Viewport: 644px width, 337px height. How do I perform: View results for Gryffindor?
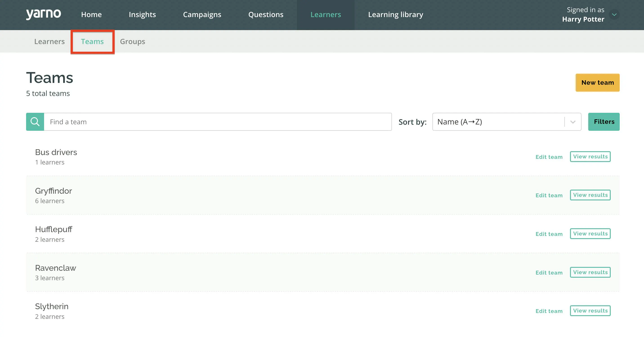(x=590, y=195)
